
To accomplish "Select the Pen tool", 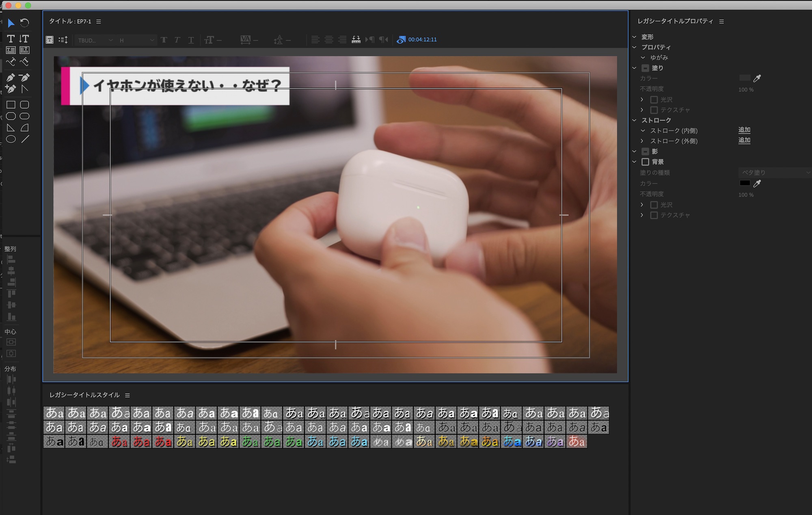I will [11, 77].
